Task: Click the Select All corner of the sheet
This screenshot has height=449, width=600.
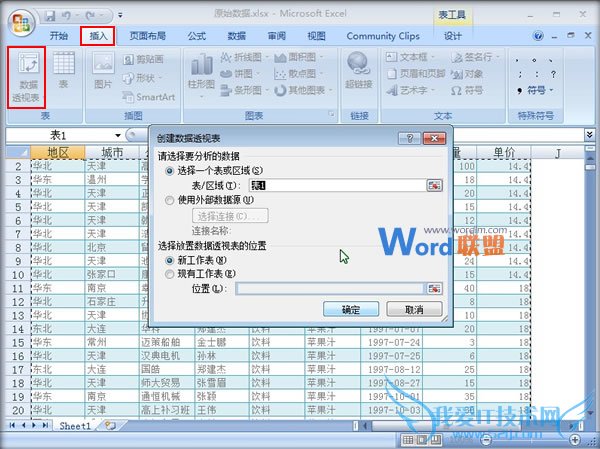Action: click(x=18, y=153)
